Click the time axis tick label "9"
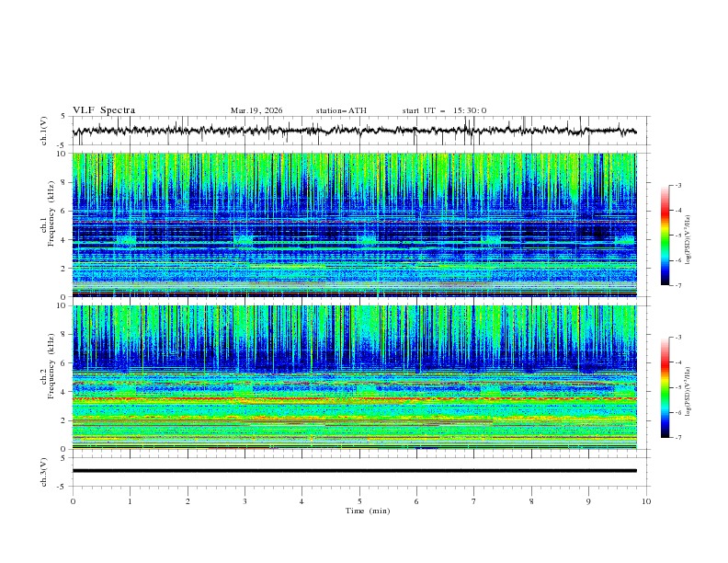 click(588, 501)
